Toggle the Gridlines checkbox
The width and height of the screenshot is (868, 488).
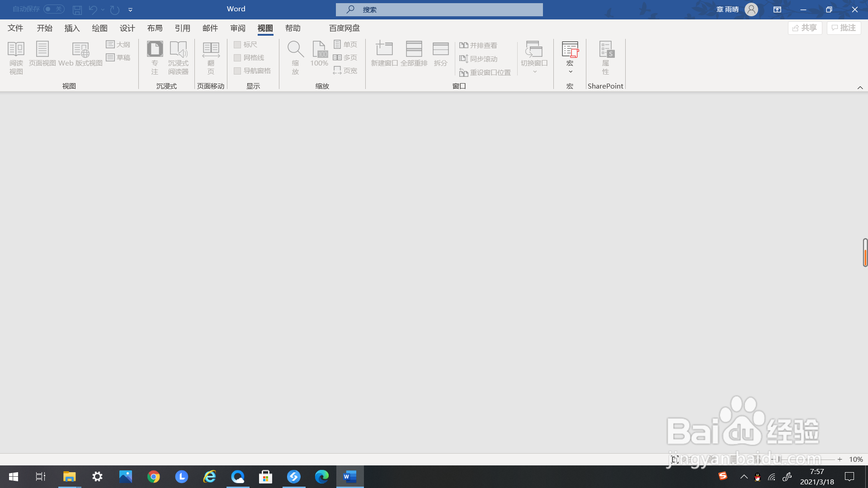237,58
